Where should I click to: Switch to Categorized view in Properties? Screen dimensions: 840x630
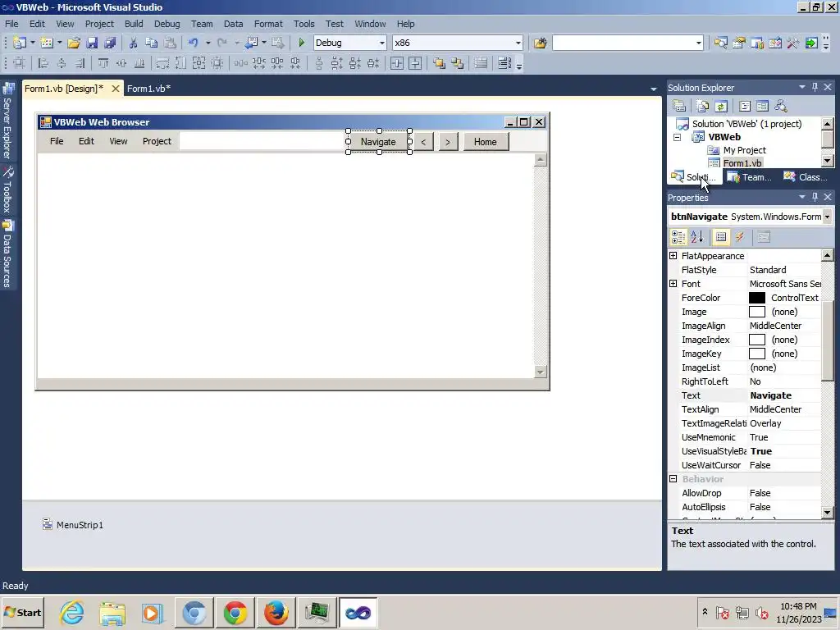(x=678, y=237)
